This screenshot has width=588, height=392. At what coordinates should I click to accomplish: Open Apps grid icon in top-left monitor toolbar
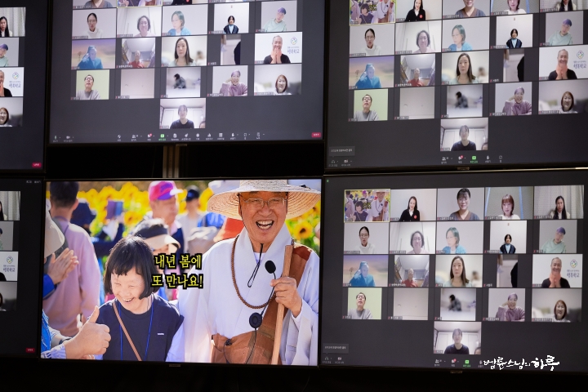pyautogui.click(x=220, y=135)
